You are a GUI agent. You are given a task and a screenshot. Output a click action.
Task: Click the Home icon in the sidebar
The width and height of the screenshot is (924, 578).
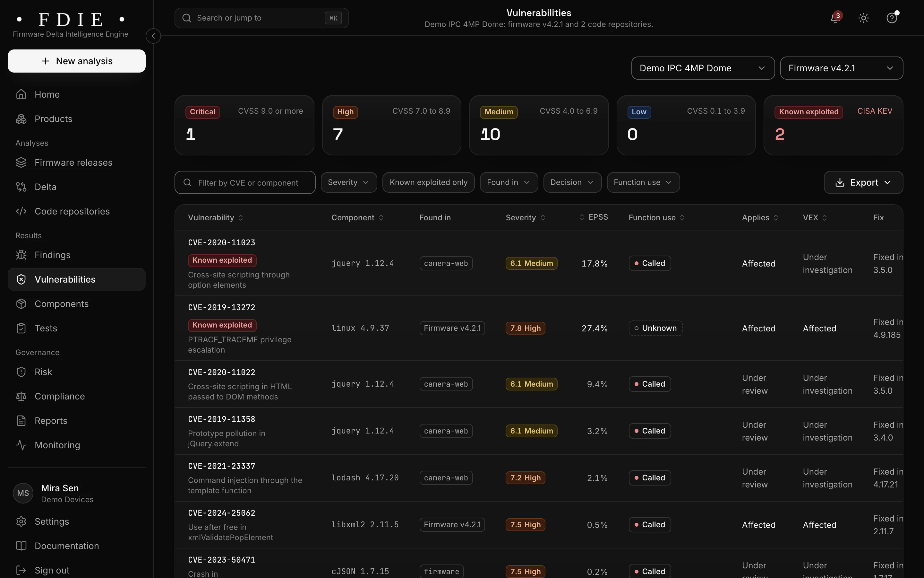21,94
